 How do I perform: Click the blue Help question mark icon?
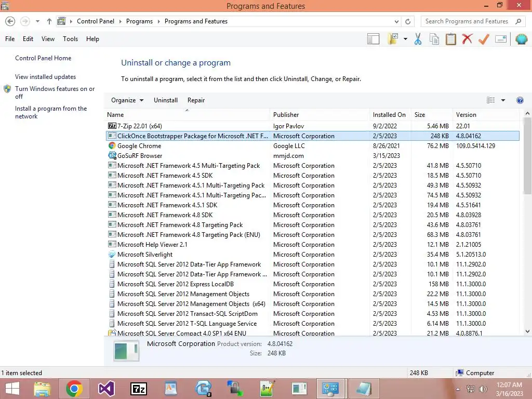[x=520, y=100]
